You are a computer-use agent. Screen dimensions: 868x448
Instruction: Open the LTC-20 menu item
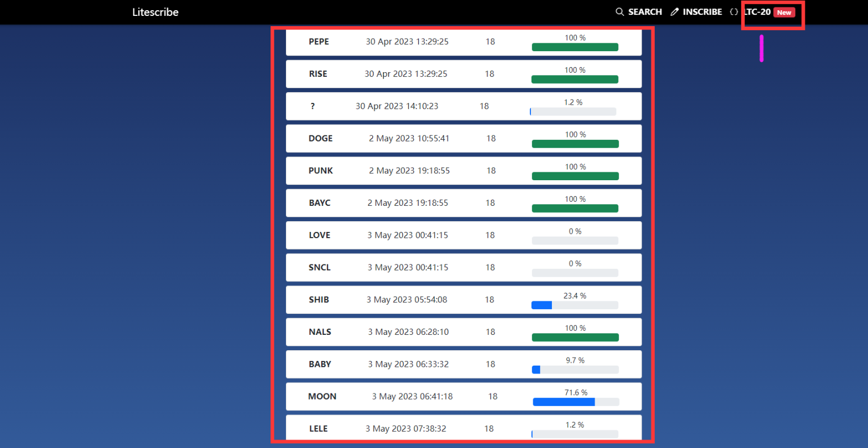coord(758,12)
